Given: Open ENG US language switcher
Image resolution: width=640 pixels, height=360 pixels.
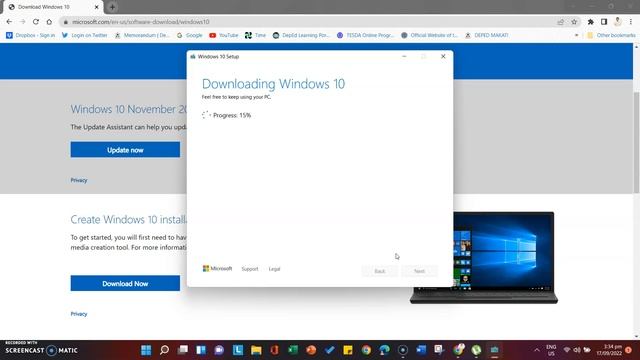Looking at the screenshot, I should (551, 350).
